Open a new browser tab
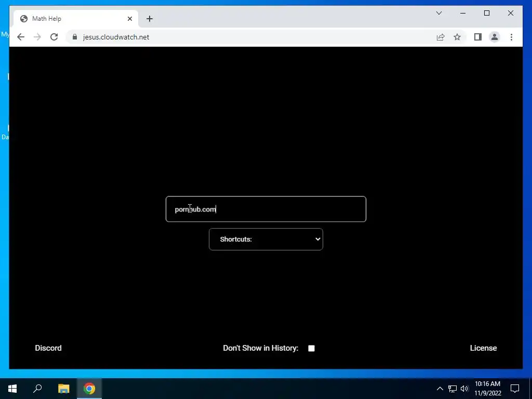Image resolution: width=532 pixels, height=399 pixels. click(150, 19)
